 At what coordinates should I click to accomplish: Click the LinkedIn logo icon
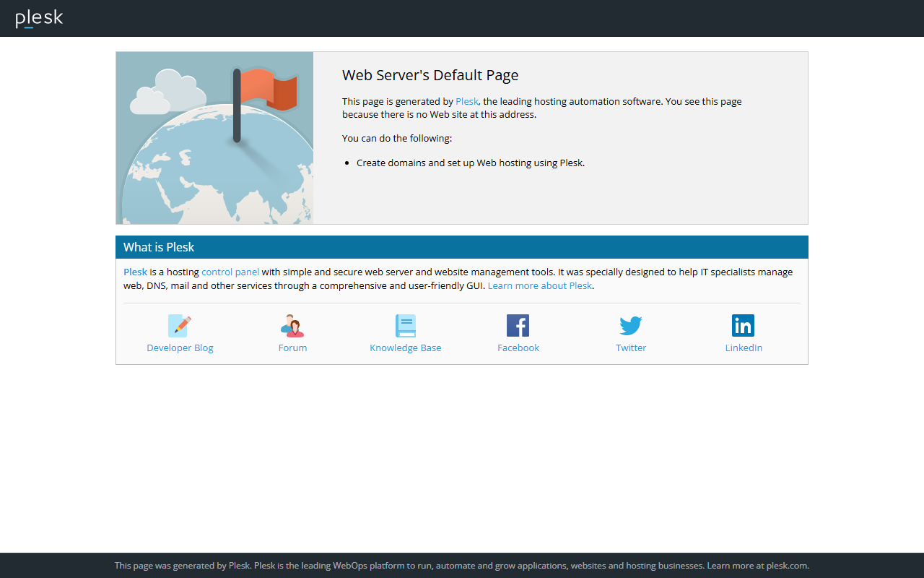coord(744,326)
